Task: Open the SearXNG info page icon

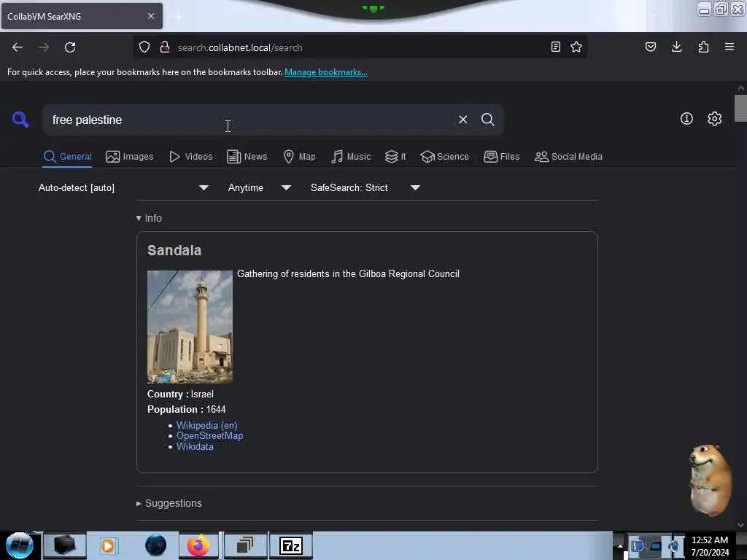Action: tap(686, 119)
